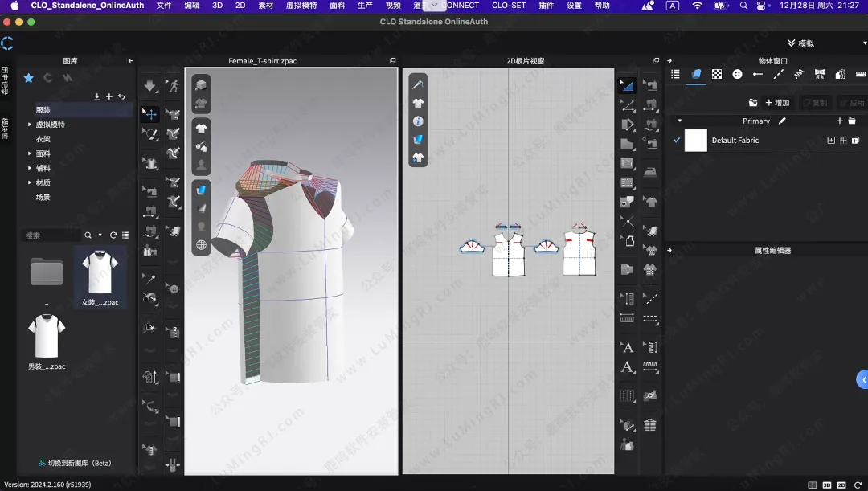This screenshot has width=868, height=491.
Task: Click the library Favorites star icon
Action: coord(29,78)
